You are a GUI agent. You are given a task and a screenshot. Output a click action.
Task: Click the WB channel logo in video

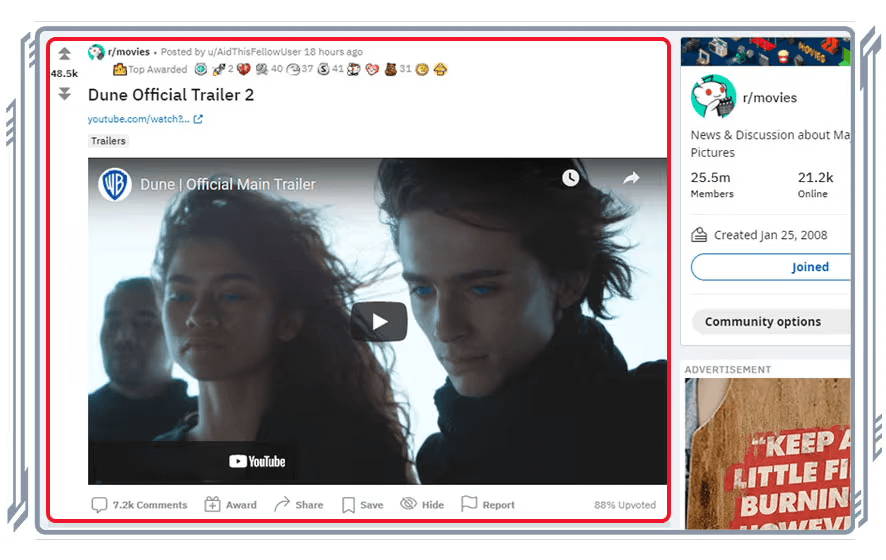(115, 184)
